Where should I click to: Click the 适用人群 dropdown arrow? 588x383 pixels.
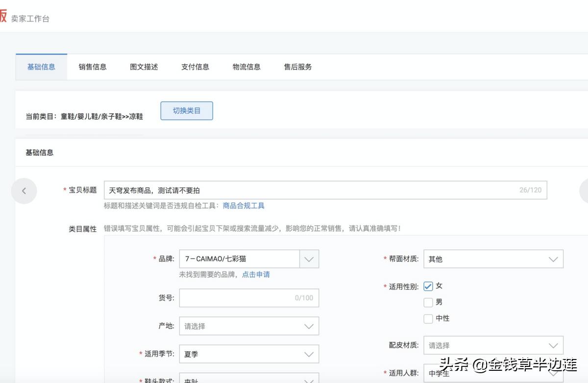[553, 373]
